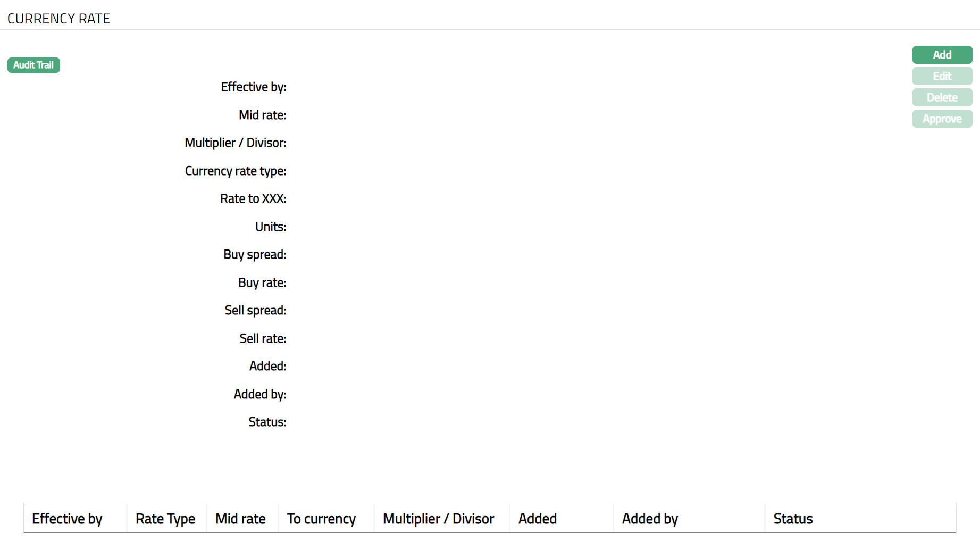Sort by Status column header
This screenshot has width=980, height=541.
793,519
